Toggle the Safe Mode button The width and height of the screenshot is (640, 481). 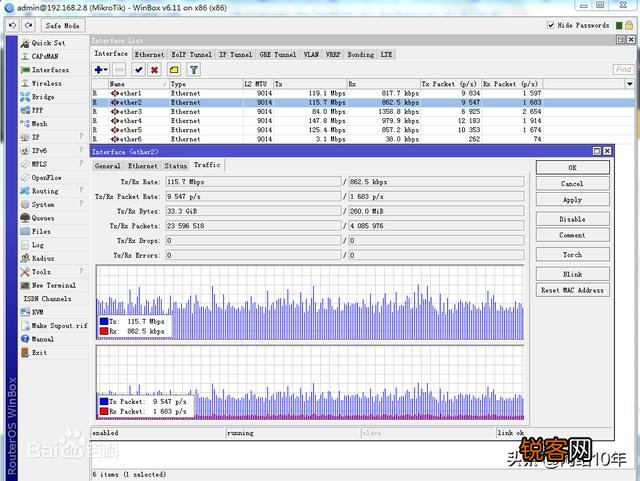pyautogui.click(x=63, y=25)
